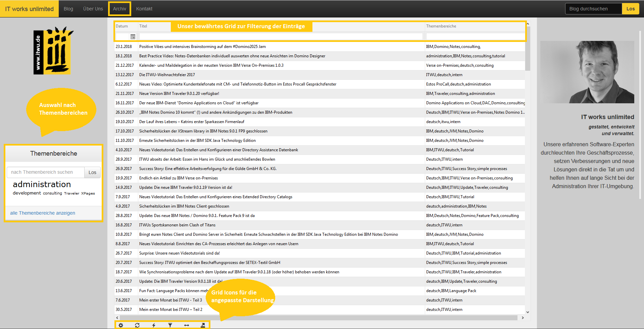Focus the Datum filter input field
This screenshot has width=644, height=329.
[122, 36]
